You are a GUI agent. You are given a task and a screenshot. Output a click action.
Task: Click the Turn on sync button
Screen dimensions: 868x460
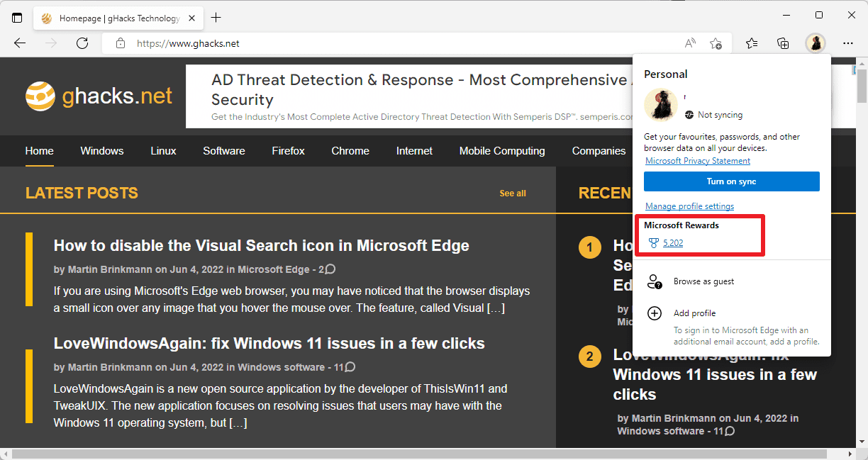(x=731, y=181)
